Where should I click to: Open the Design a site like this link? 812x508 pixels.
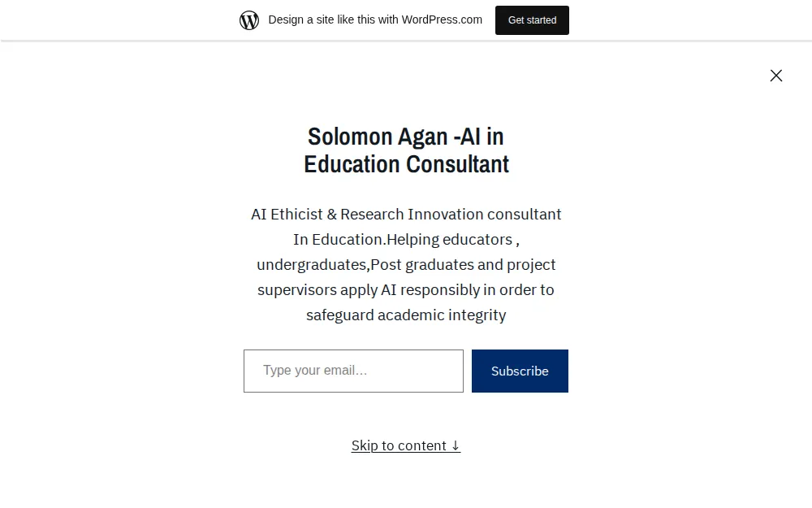point(374,20)
